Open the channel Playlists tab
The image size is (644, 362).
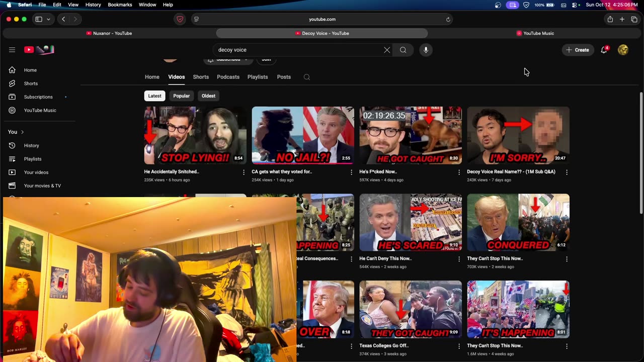(x=258, y=77)
